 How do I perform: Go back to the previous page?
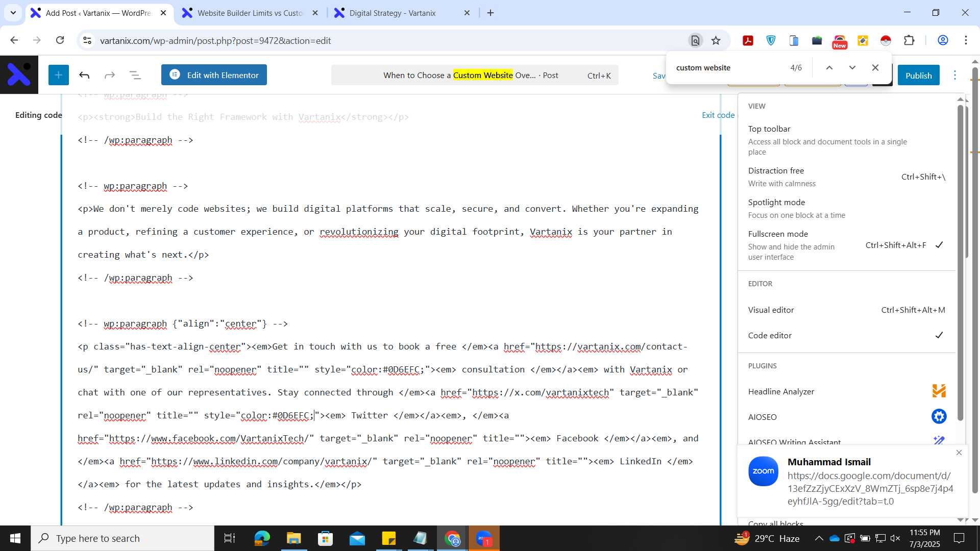pos(14,40)
